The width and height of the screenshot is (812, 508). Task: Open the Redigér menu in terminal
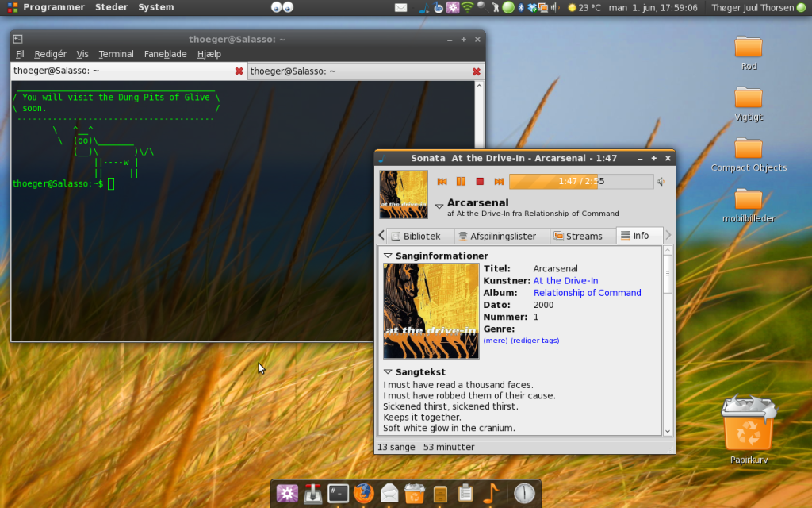[x=50, y=54]
